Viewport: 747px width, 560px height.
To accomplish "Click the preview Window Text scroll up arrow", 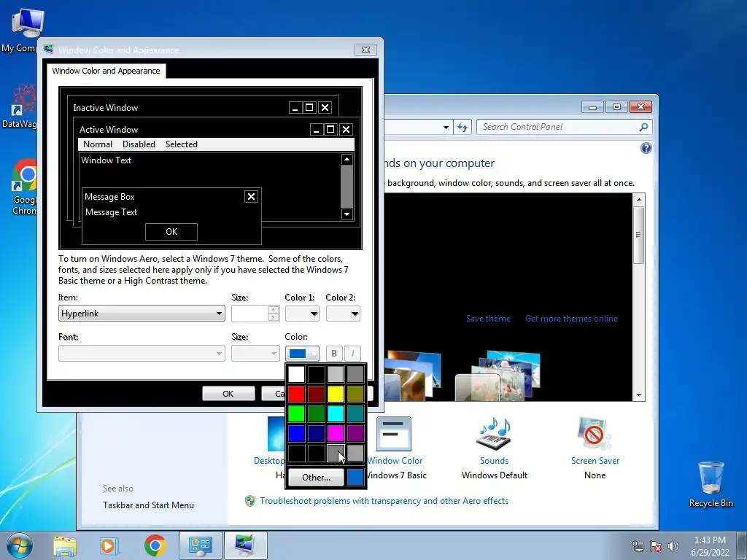I will point(347,160).
